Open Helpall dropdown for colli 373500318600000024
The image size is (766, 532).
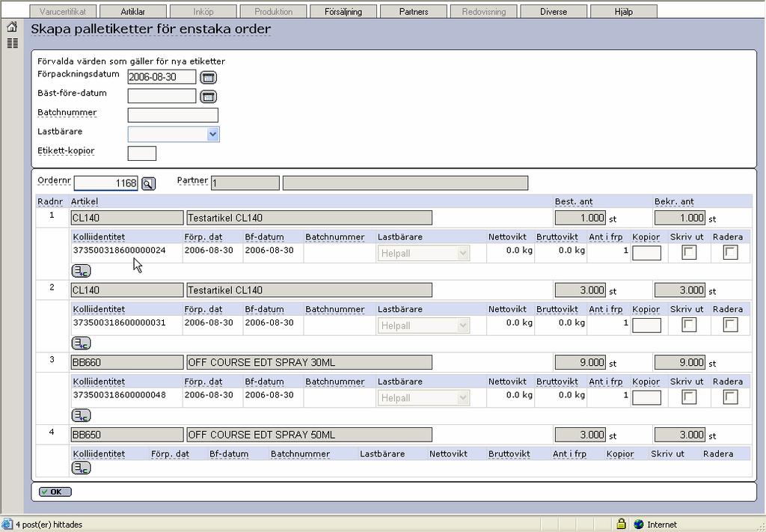point(423,253)
